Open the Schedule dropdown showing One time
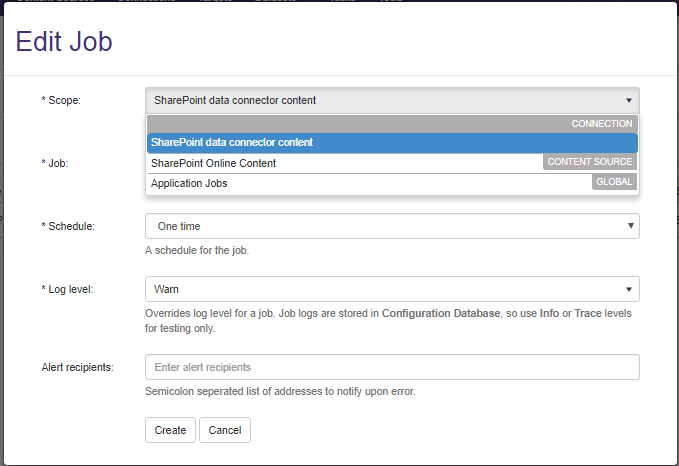Screen dimensions: 679x466 point(380,226)
